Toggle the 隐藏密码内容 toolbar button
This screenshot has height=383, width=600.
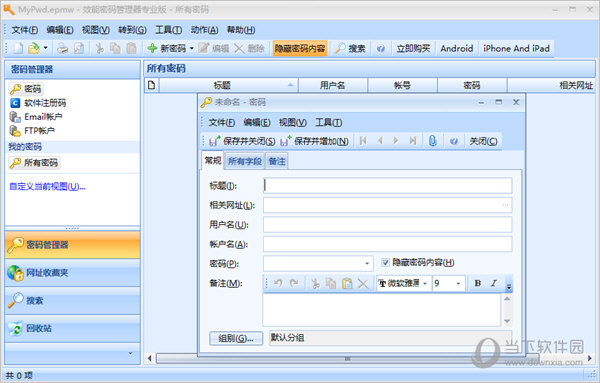click(x=300, y=48)
